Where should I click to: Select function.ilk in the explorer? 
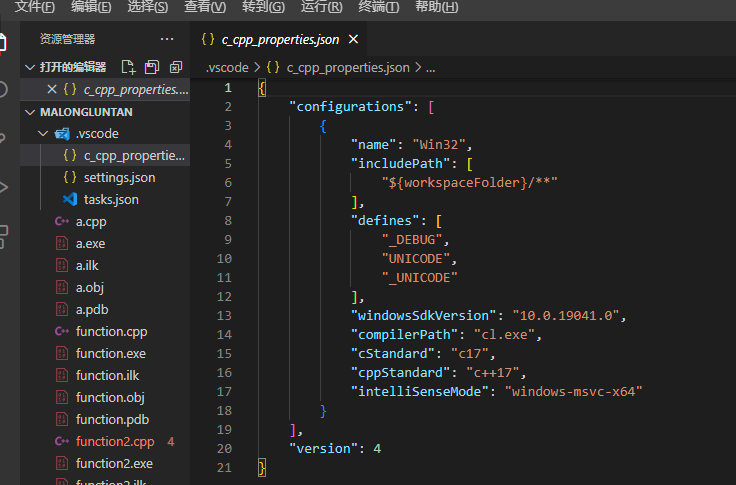(105, 376)
